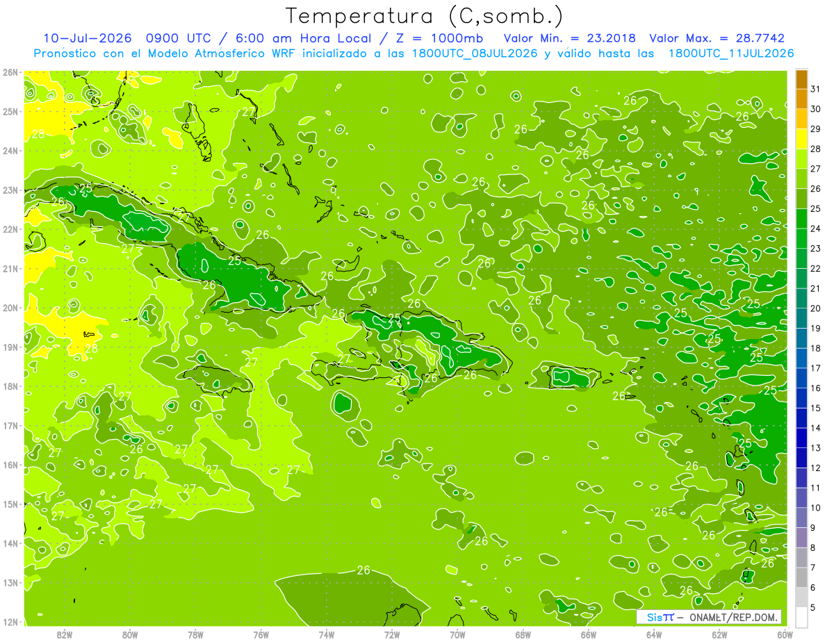Screen dimensions: 834x644
Task: Pick the legend swatch between 25 and 26
Action: coord(801,199)
